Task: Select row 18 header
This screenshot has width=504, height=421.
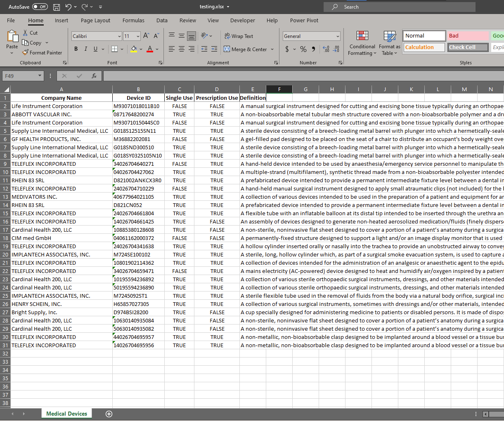Action: pyautogui.click(x=5, y=238)
